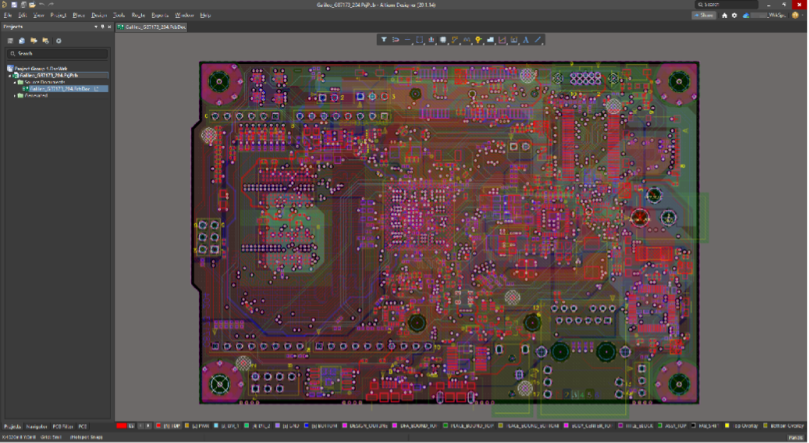Close the Projects panel
The image size is (809, 443).
pos(109,26)
